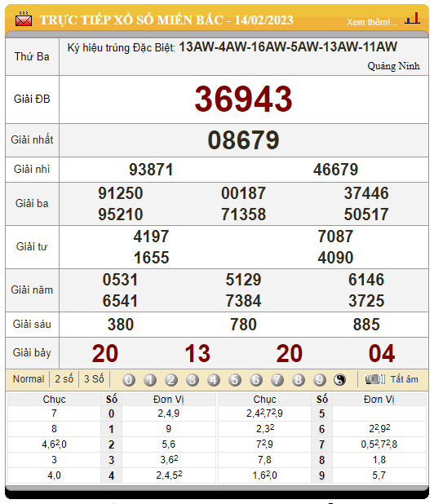This screenshot has width=434, height=504.
Task: Select digit ball 5 filter
Action: click(235, 380)
